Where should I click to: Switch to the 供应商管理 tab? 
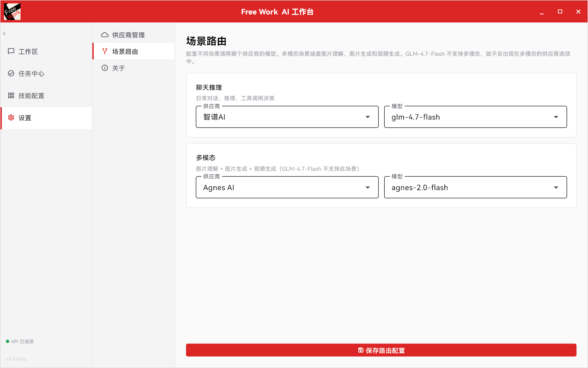tap(134, 35)
